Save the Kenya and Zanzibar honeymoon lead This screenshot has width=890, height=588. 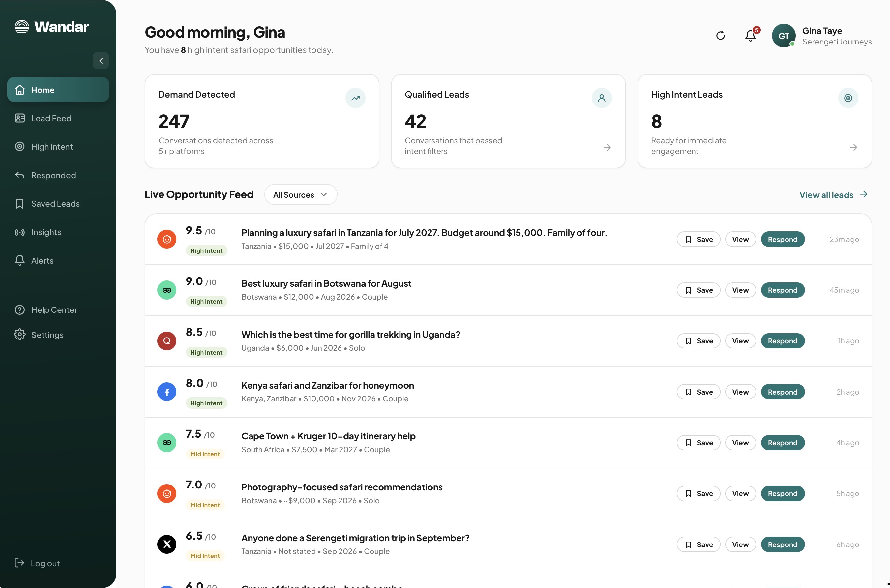point(698,392)
